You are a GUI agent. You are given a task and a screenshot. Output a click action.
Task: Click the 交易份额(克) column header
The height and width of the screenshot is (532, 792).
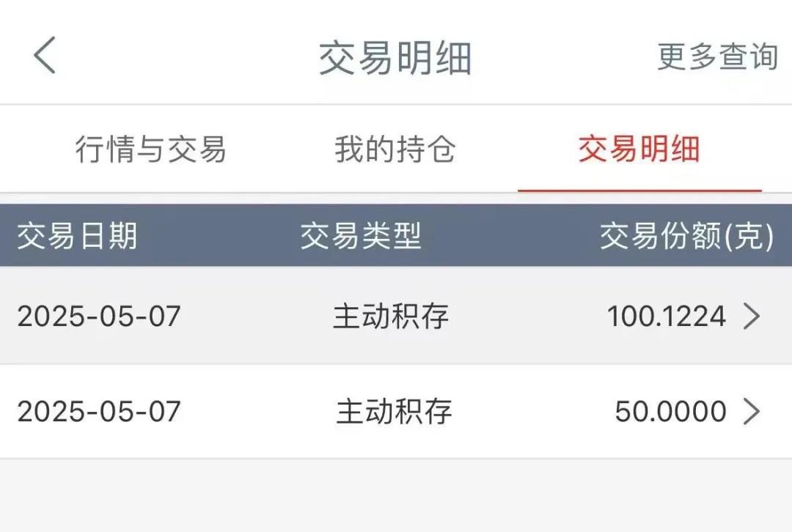[686, 236]
